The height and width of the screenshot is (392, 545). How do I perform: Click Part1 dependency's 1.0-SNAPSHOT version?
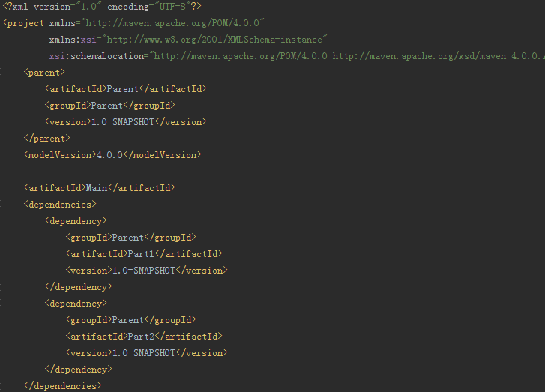(x=144, y=271)
